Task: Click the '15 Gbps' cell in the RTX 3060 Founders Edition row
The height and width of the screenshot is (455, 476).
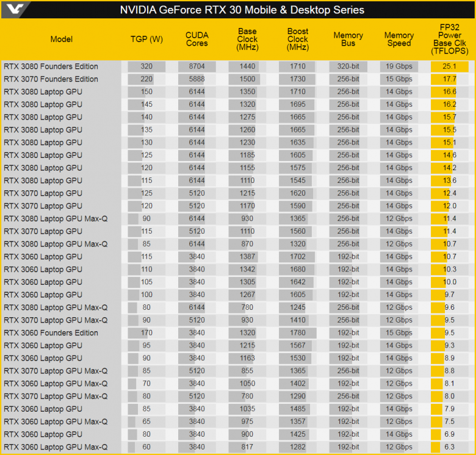Action: point(399,333)
